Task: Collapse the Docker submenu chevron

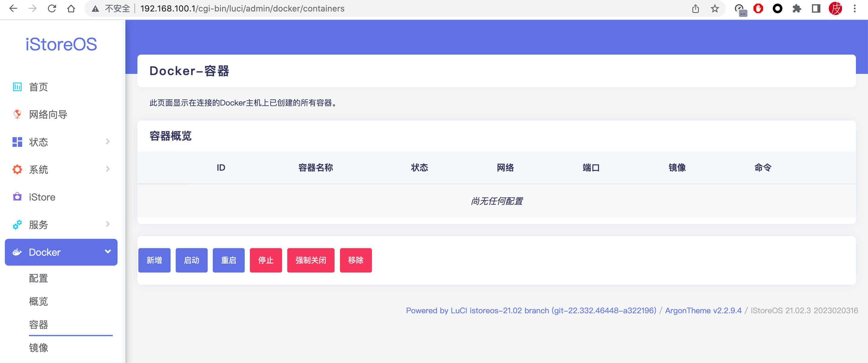Action: pos(108,251)
